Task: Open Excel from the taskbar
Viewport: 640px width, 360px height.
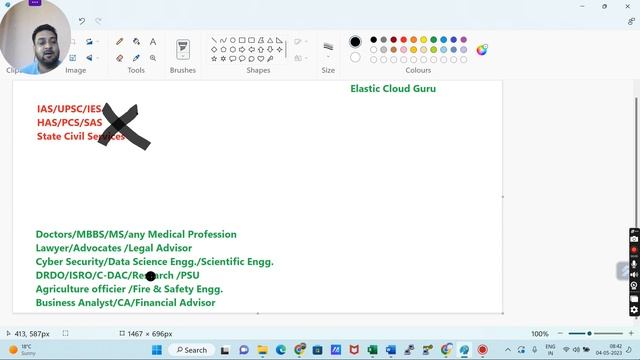Action: click(x=372, y=350)
